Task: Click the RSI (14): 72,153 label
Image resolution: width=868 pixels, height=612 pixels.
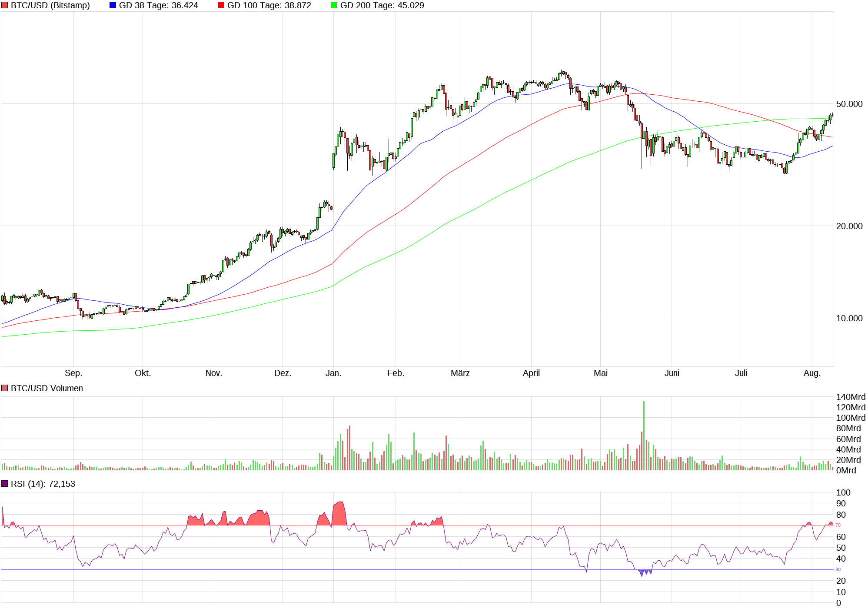Action: coord(43,484)
